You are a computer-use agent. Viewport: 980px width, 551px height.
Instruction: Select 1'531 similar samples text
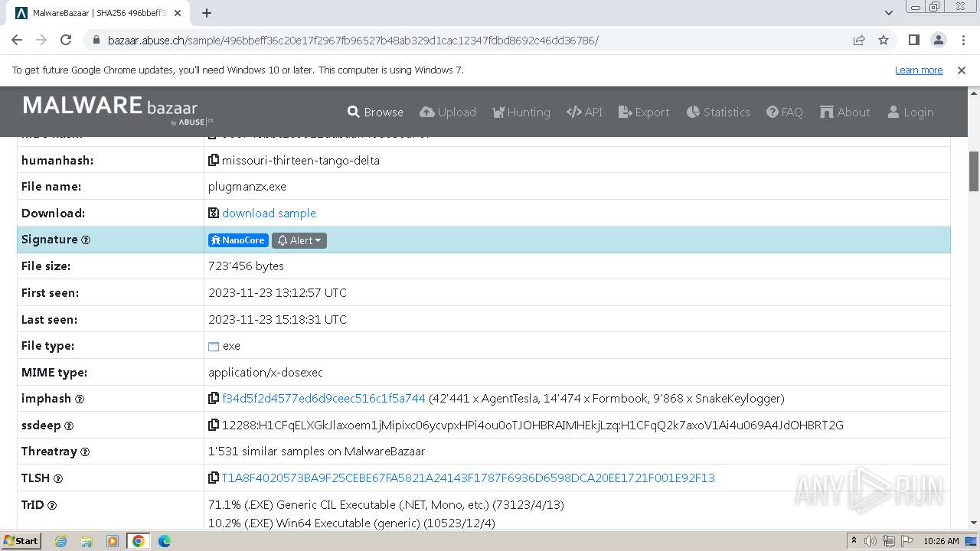[316, 452]
